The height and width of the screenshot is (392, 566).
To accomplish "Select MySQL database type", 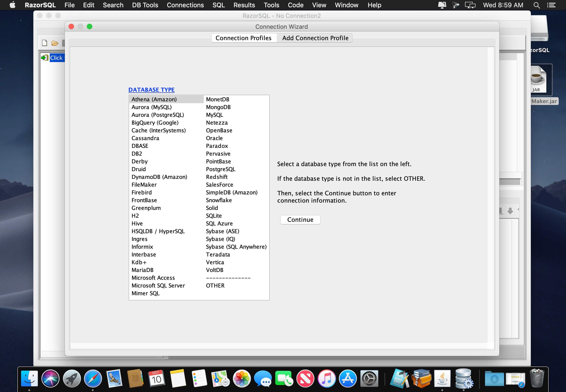I will tap(214, 115).
